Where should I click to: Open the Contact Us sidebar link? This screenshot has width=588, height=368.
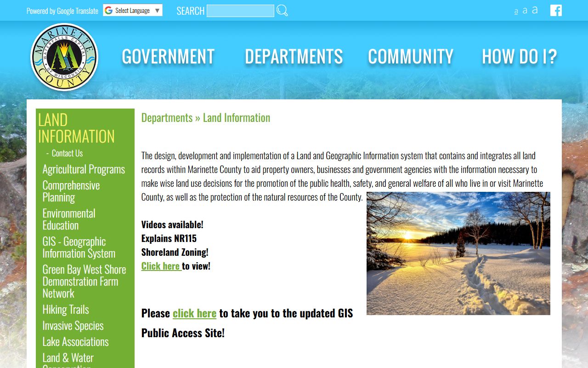pyautogui.click(x=67, y=153)
